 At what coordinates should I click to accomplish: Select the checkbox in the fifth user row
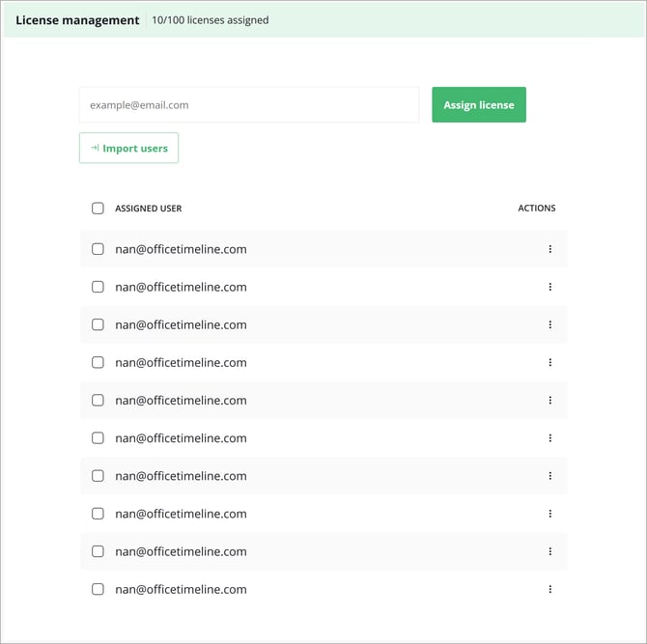click(x=98, y=400)
